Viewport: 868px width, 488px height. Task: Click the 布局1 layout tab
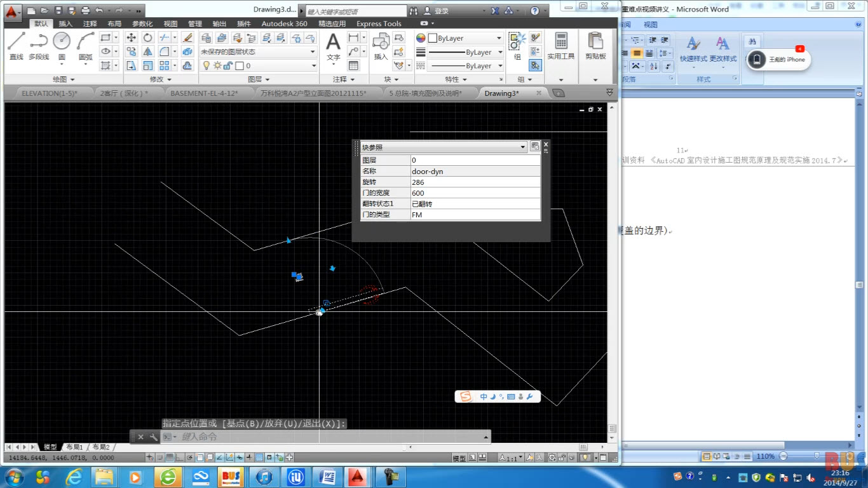(x=74, y=447)
